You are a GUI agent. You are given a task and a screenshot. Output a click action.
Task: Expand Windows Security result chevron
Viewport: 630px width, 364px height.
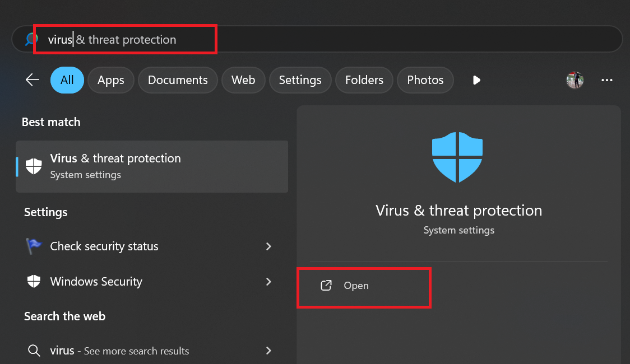pos(268,282)
